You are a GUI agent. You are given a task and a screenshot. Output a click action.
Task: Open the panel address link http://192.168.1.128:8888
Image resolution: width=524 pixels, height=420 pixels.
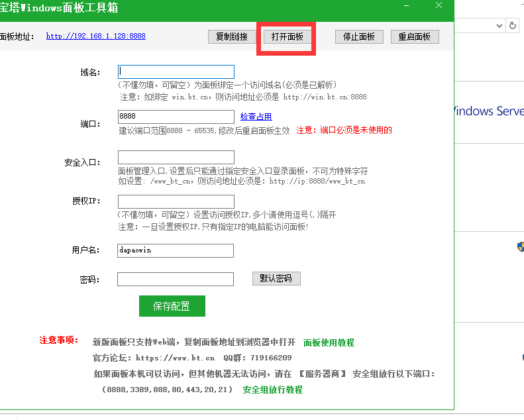tap(95, 36)
